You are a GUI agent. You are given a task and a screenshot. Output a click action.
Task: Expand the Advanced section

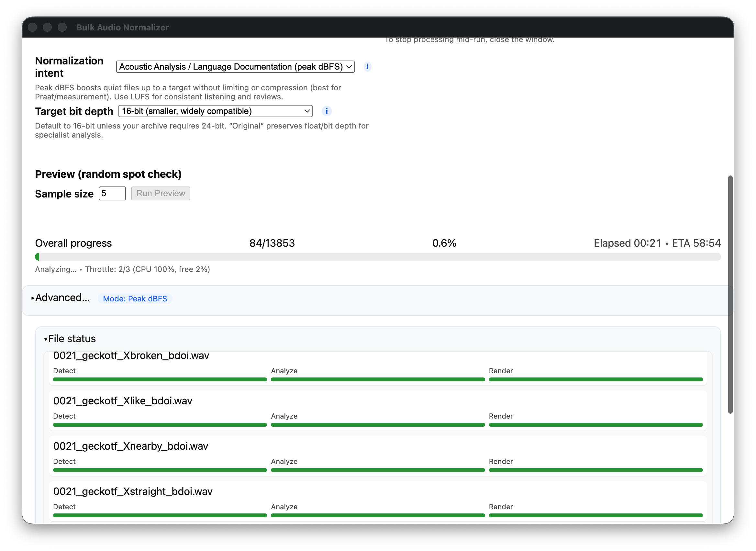click(x=62, y=298)
